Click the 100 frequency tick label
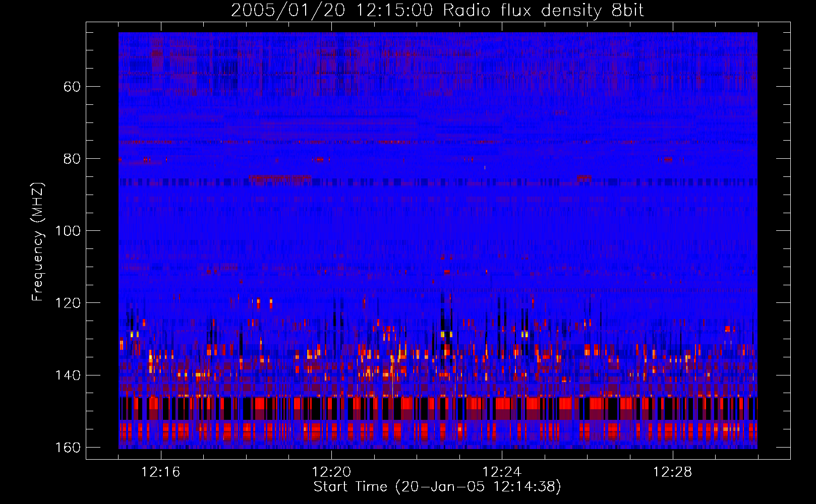This screenshot has height=504, width=816. [x=68, y=231]
